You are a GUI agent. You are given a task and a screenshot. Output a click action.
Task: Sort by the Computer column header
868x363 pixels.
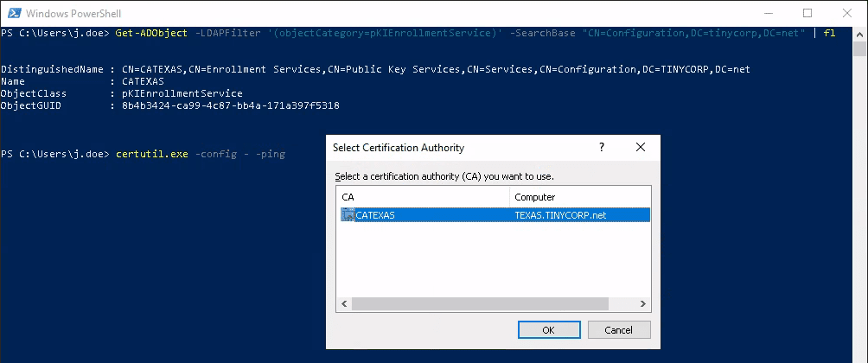click(x=579, y=197)
